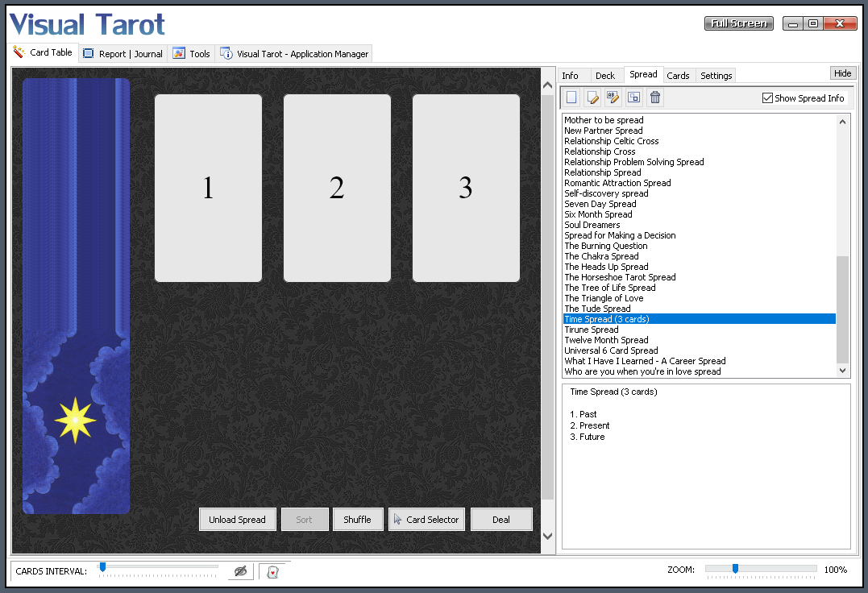
Task: Click the Zoom slider handle
Action: [x=735, y=569]
